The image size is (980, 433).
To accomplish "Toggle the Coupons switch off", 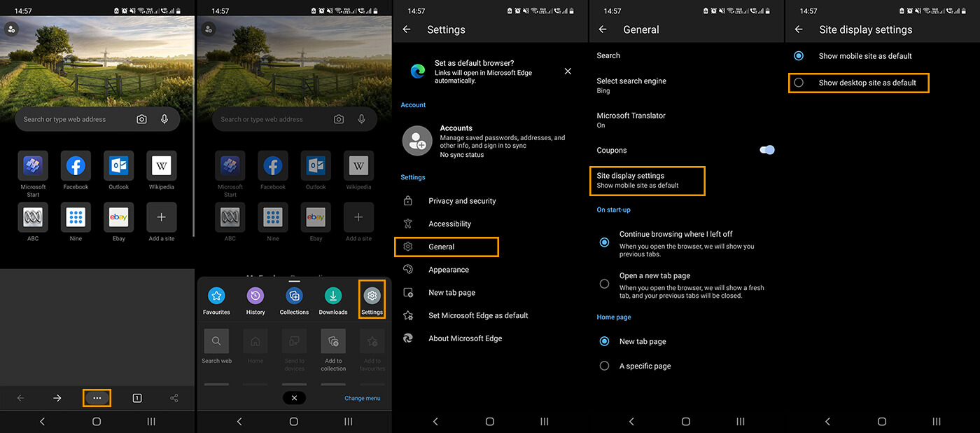I will [x=767, y=150].
